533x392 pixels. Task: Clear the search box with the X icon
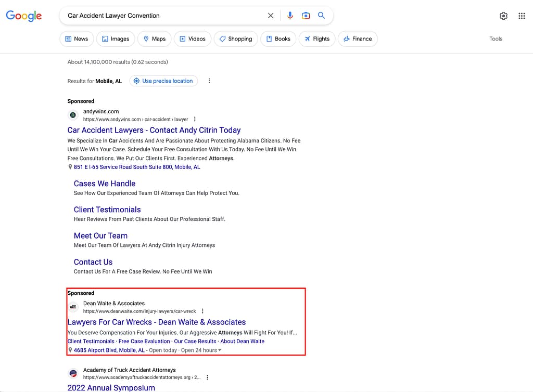pyautogui.click(x=271, y=16)
